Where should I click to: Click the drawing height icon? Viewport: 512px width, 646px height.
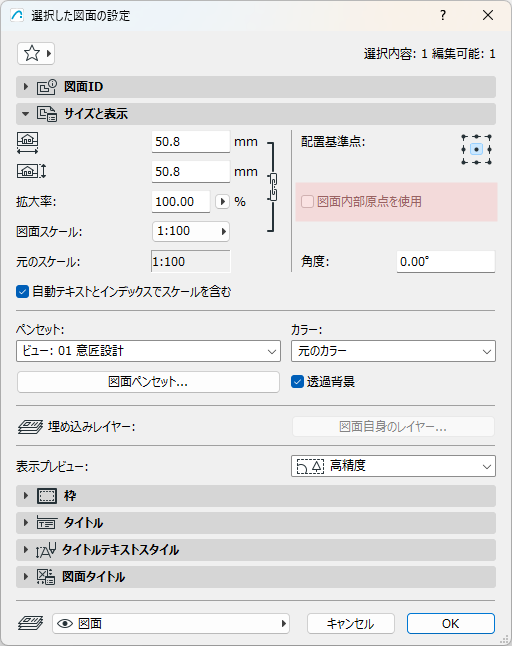point(31,171)
